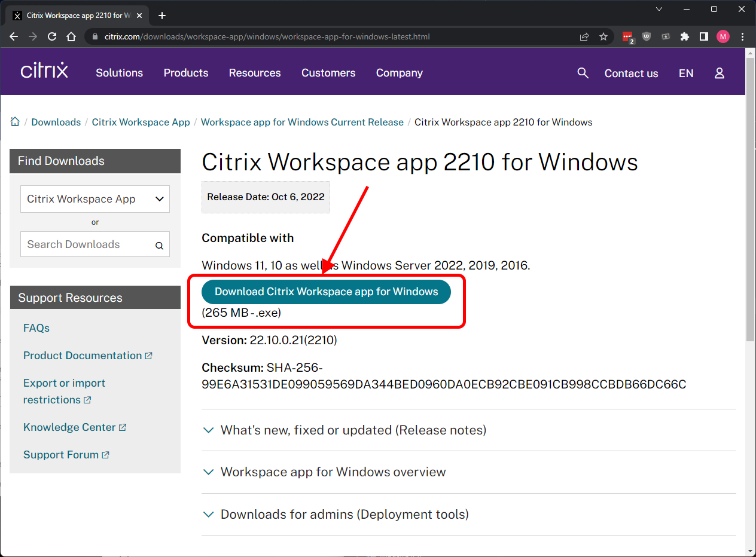Viewport: 756px width, 557px height.
Task: Go to Downloads breadcrumb link
Action: coord(56,122)
